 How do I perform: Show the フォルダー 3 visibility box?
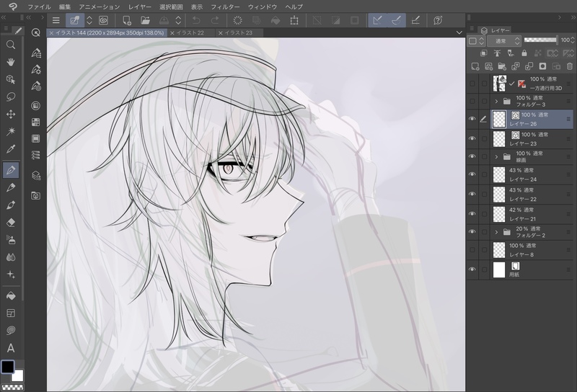(472, 101)
